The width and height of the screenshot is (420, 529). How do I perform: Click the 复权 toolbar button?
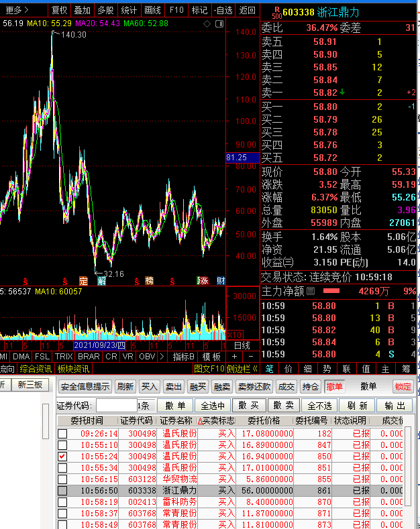pyautogui.click(x=60, y=10)
